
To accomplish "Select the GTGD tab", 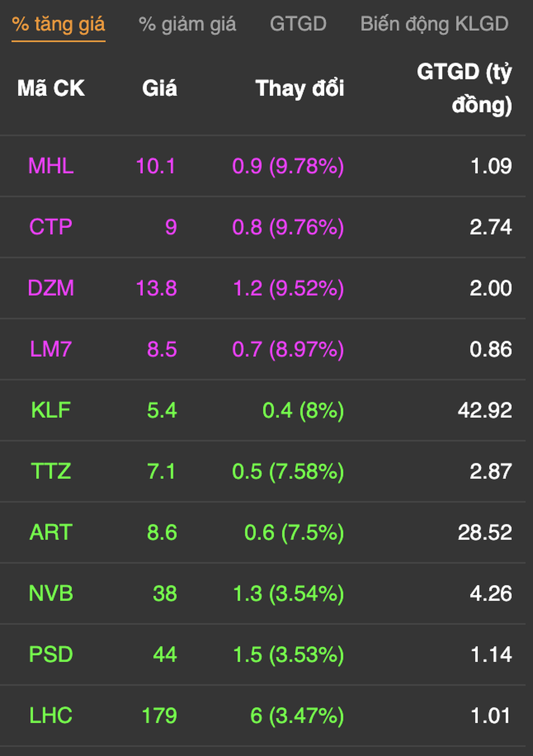I will pyautogui.click(x=298, y=24).
